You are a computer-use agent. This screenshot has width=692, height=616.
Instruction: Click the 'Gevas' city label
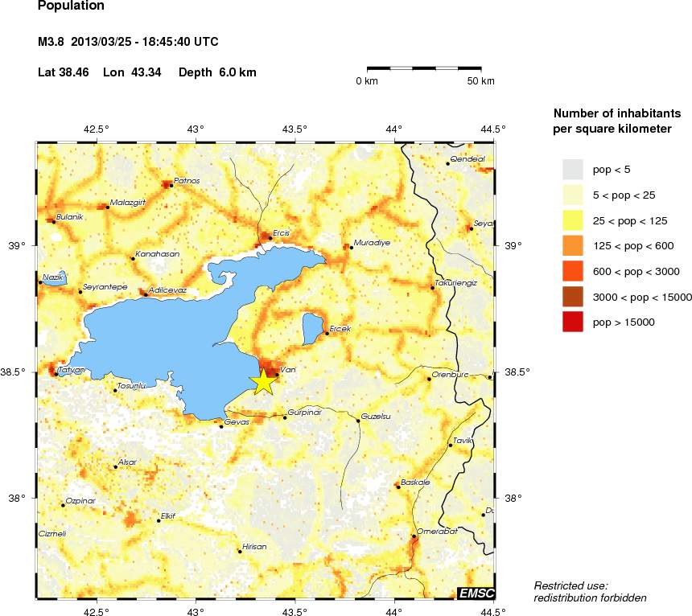[237, 422]
